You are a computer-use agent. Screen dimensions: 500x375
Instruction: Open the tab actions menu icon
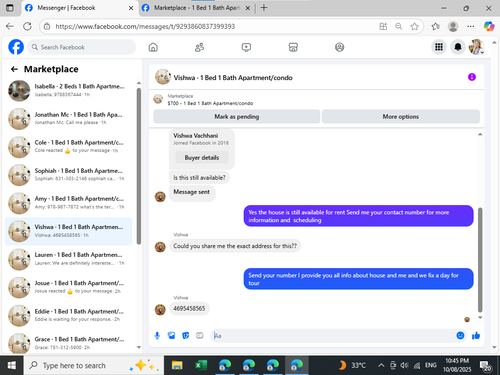pyautogui.click(x=10, y=8)
